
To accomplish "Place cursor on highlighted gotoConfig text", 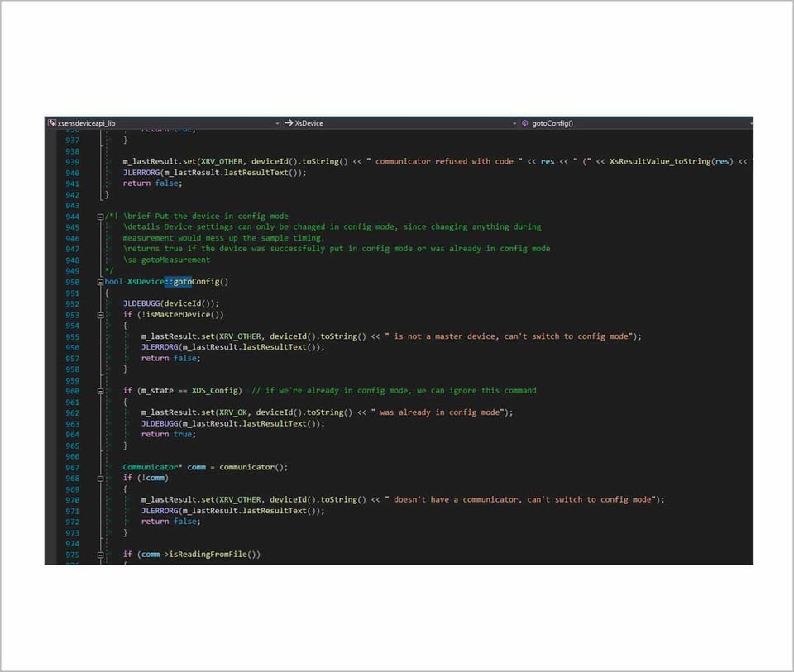I will point(180,281).
